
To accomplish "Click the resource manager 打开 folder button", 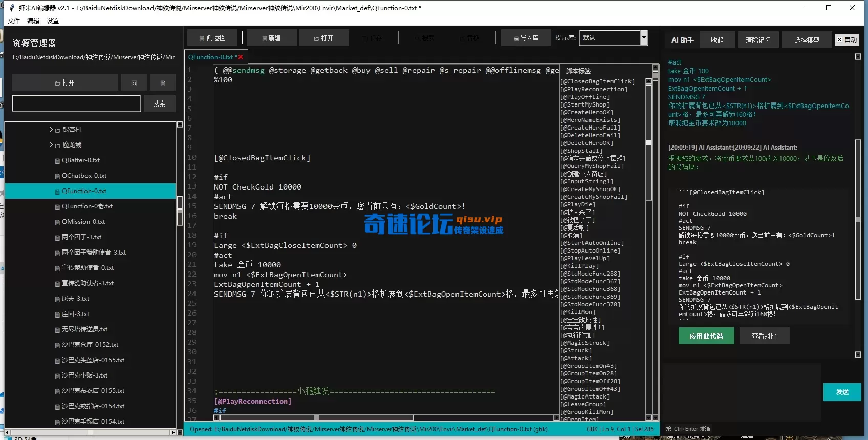I will click(65, 82).
